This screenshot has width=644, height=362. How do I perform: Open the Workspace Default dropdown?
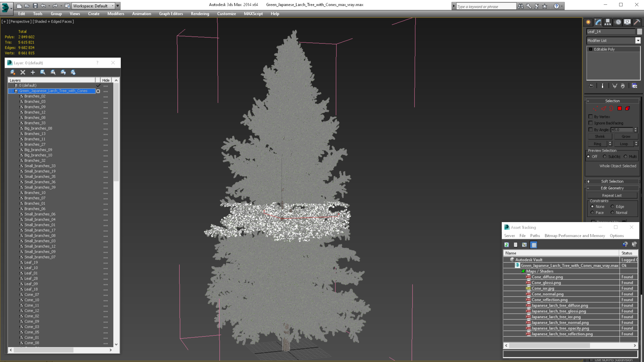click(112, 6)
